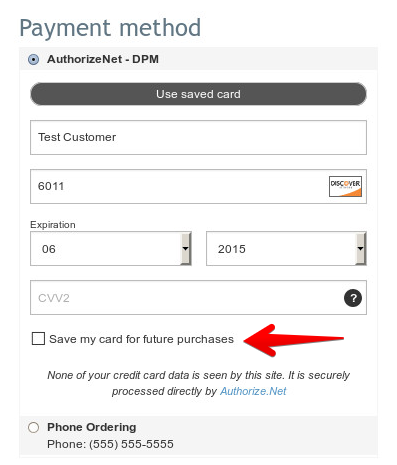This screenshot has height=465, width=397.
Task: Open the expiration month dropdown arrow
Action: pyautogui.click(x=186, y=249)
